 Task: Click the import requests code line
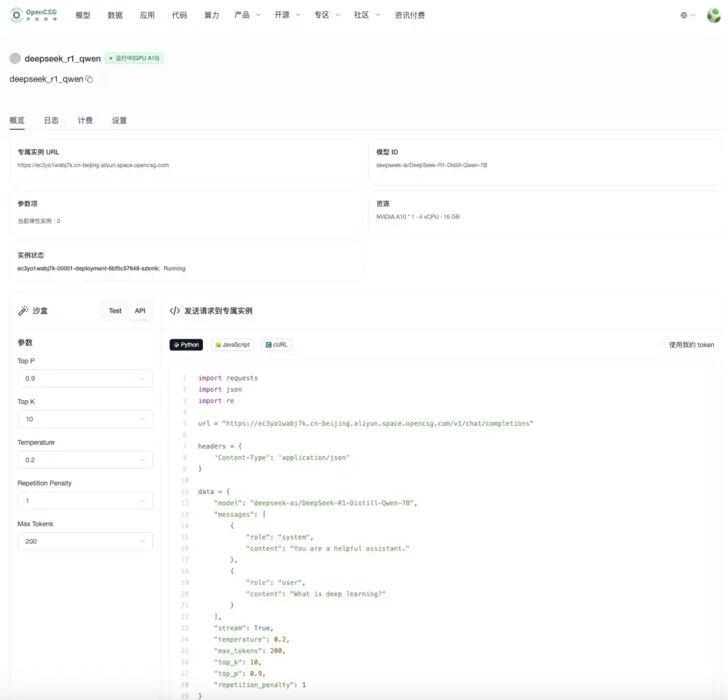tap(228, 378)
